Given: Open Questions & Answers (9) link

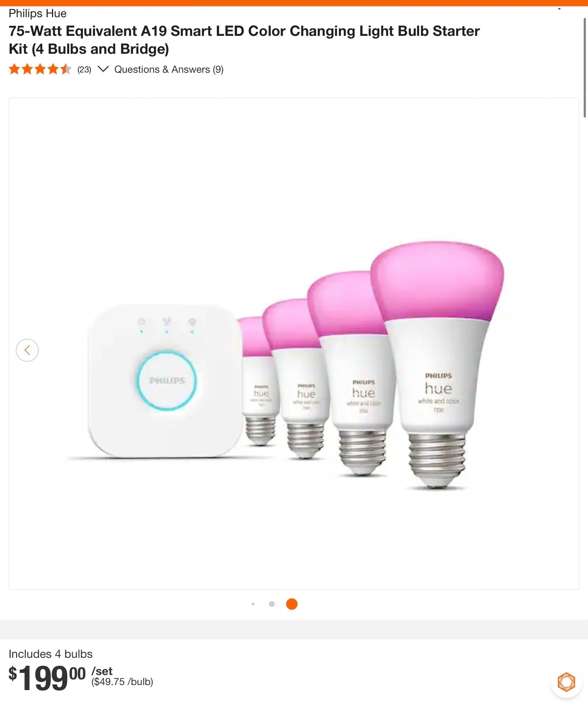Looking at the screenshot, I should coord(169,70).
